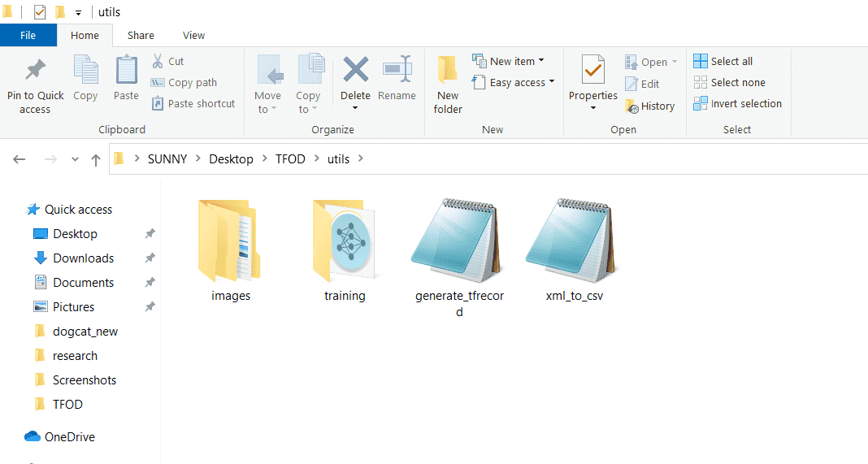Viewport: 868px width, 464px height.
Task: Expand the chevron after TFOD in address bar
Action: point(317,158)
